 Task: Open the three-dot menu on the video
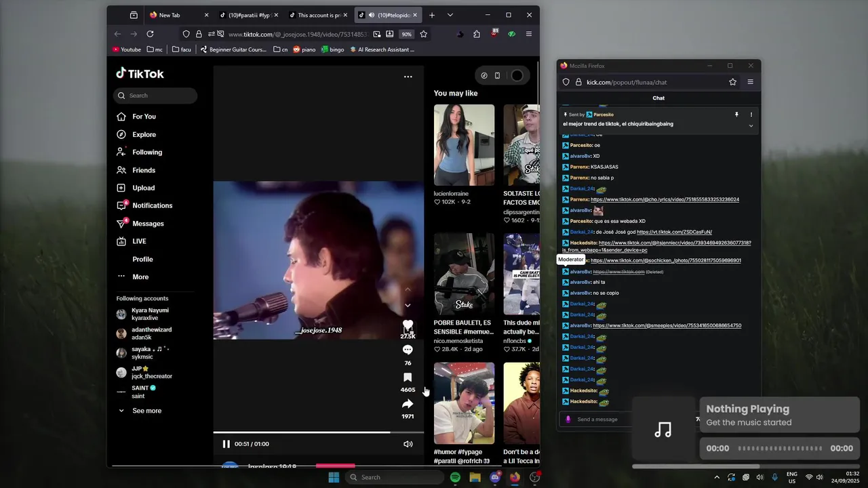click(x=408, y=77)
